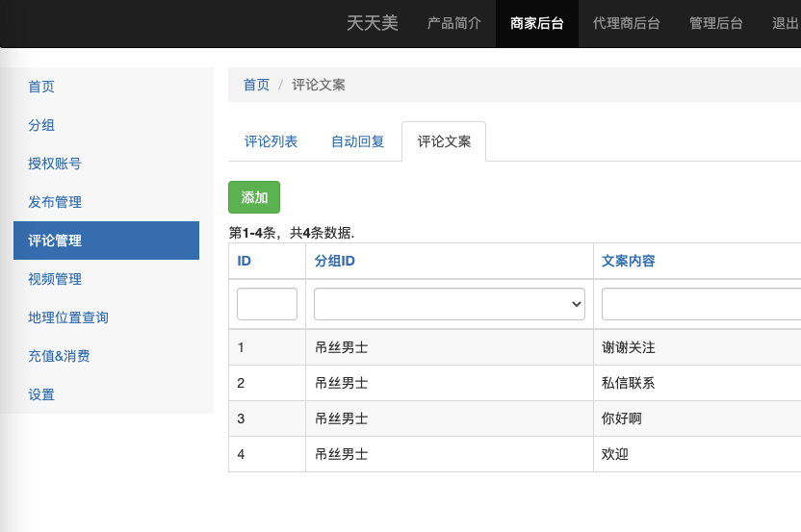
Task: Sort table by 分组ID column header
Action: coord(334,261)
